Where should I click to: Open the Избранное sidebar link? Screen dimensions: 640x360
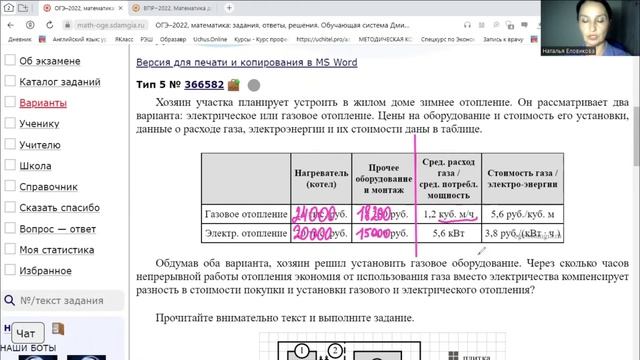45,271
